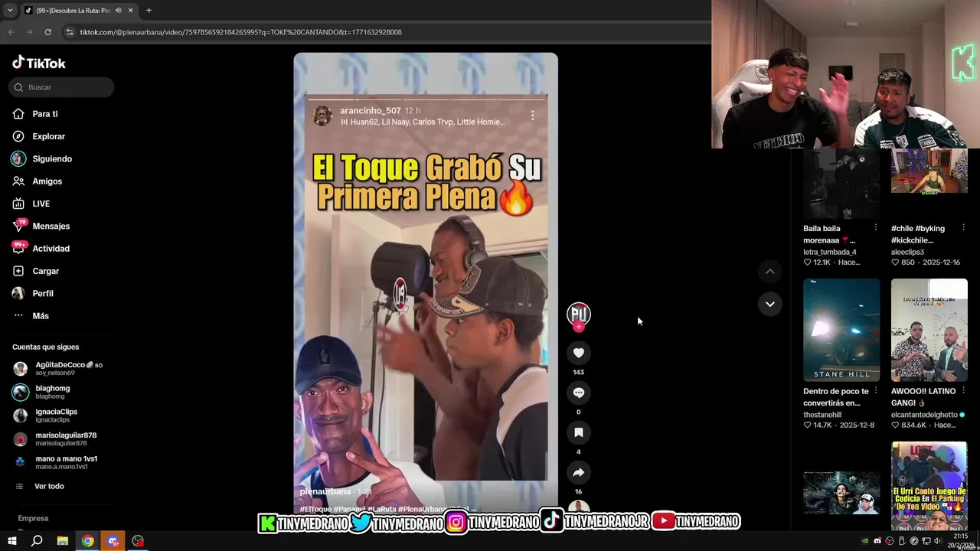This screenshot has width=980, height=551.
Task: Click the tiktok.com address bar URL
Action: 240,32
